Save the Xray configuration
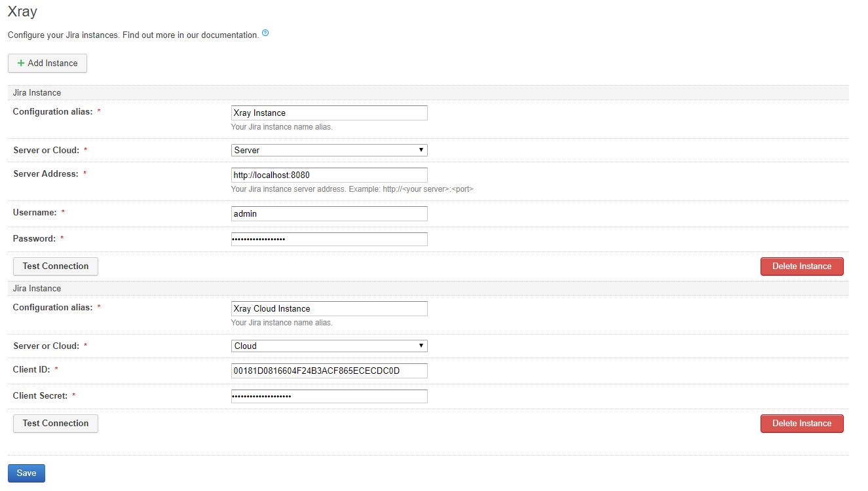Viewport: 868px width, 491px height. [26, 473]
